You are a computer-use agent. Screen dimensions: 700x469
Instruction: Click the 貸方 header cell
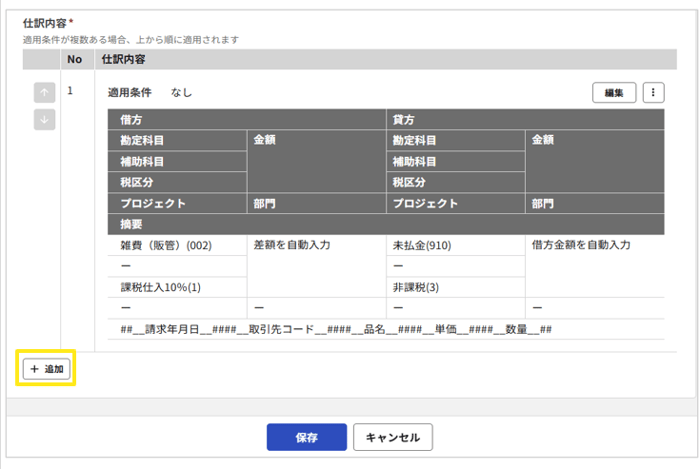405,119
